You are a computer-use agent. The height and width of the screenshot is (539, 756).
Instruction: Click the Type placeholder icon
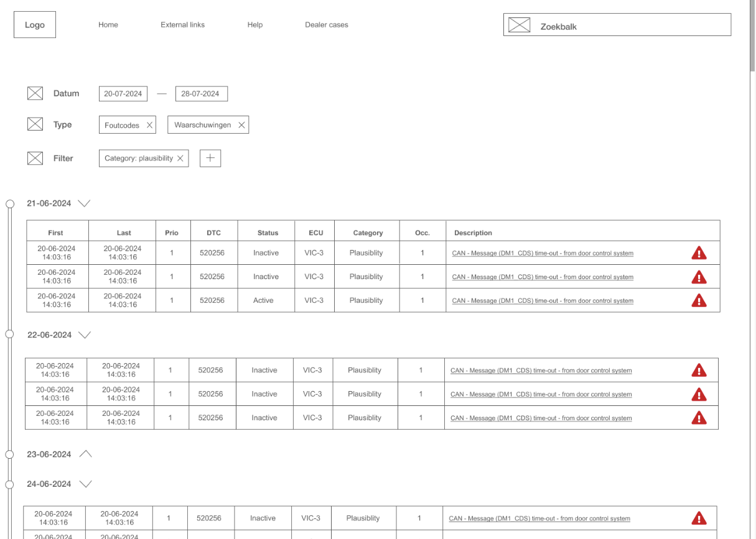(35, 124)
